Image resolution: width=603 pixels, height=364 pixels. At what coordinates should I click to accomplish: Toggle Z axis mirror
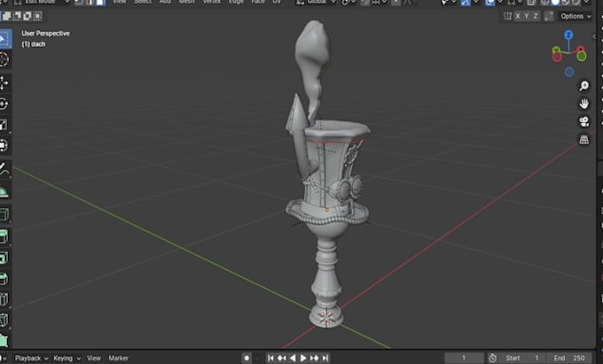[536, 16]
